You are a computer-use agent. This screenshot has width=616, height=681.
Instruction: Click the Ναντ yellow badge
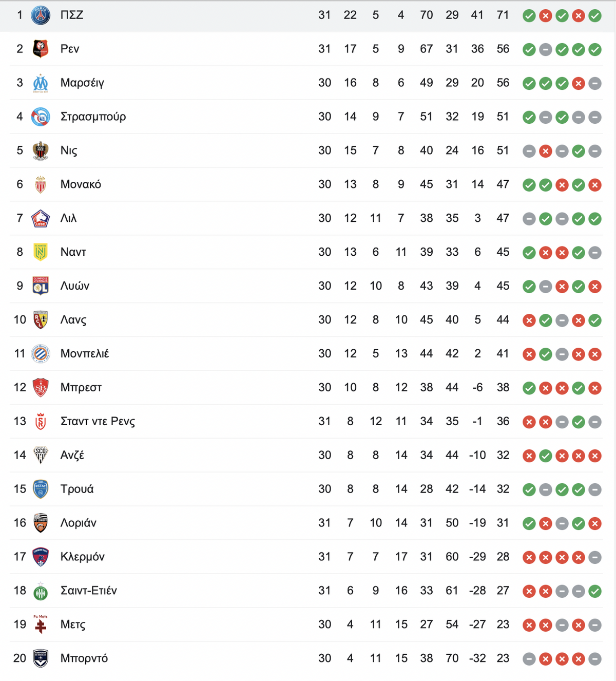41,252
